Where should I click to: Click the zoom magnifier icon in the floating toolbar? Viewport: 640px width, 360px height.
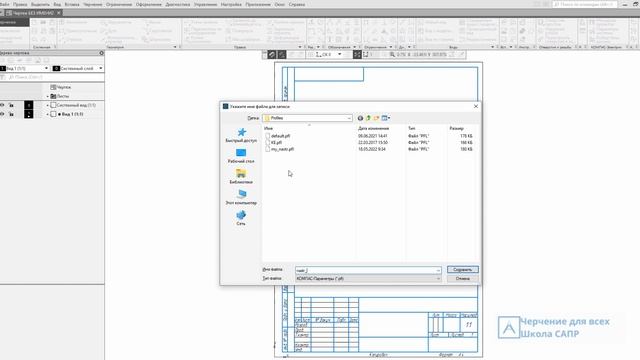[x=392, y=54]
